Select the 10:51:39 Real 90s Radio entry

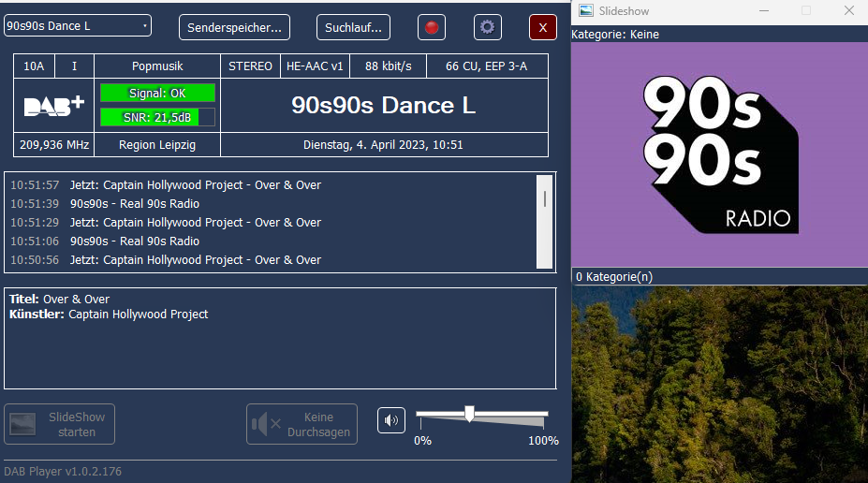134,204
